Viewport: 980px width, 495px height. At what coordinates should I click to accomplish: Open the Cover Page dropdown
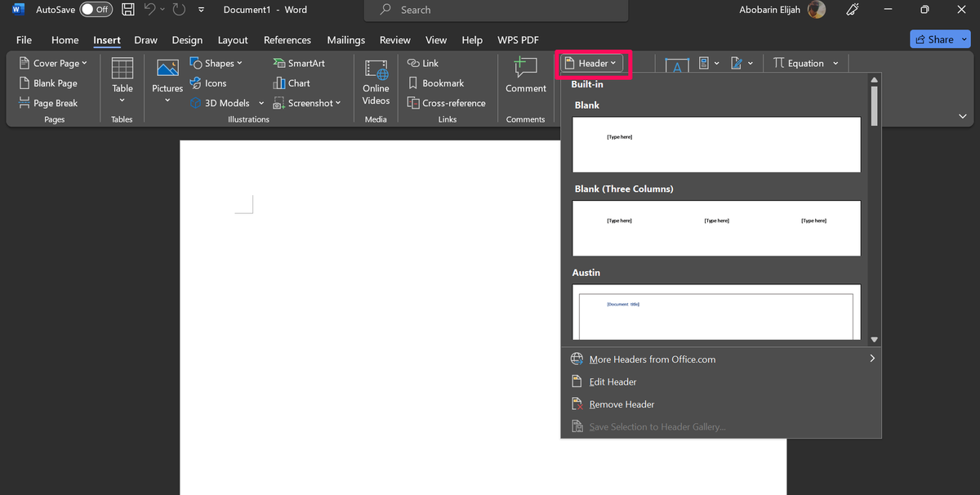[53, 63]
